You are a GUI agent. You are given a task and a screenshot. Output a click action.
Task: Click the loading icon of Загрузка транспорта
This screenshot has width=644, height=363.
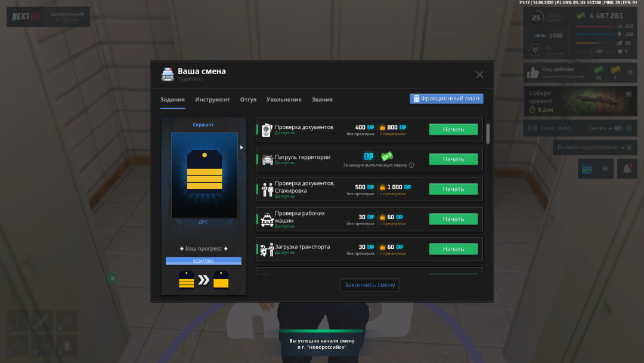tap(267, 250)
